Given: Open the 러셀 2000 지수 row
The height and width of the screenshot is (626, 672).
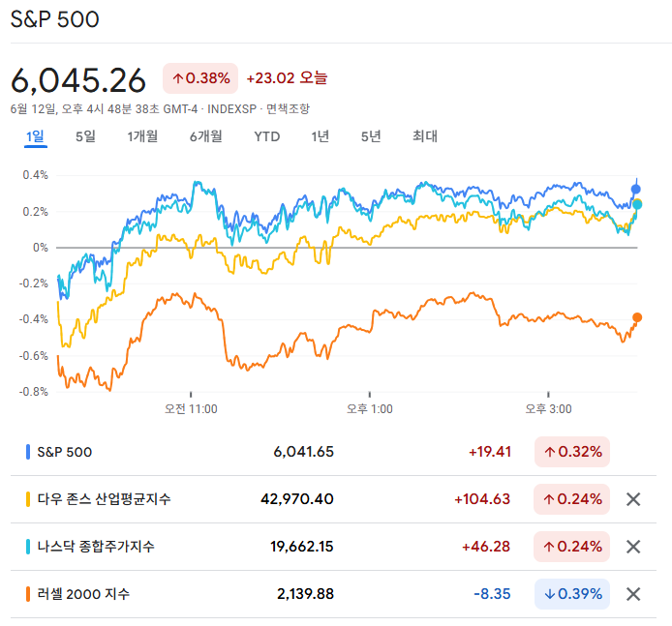Looking at the screenshot, I should tap(333, 594).
